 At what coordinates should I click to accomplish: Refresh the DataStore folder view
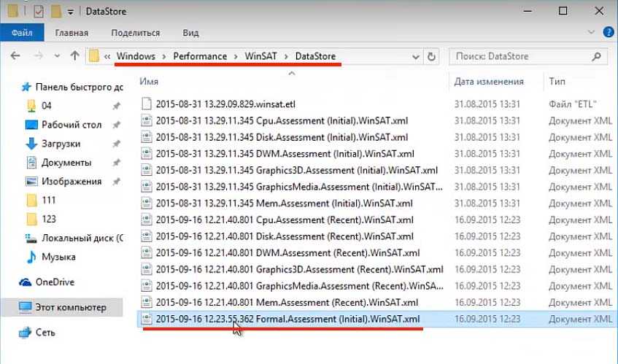point(431,56)
